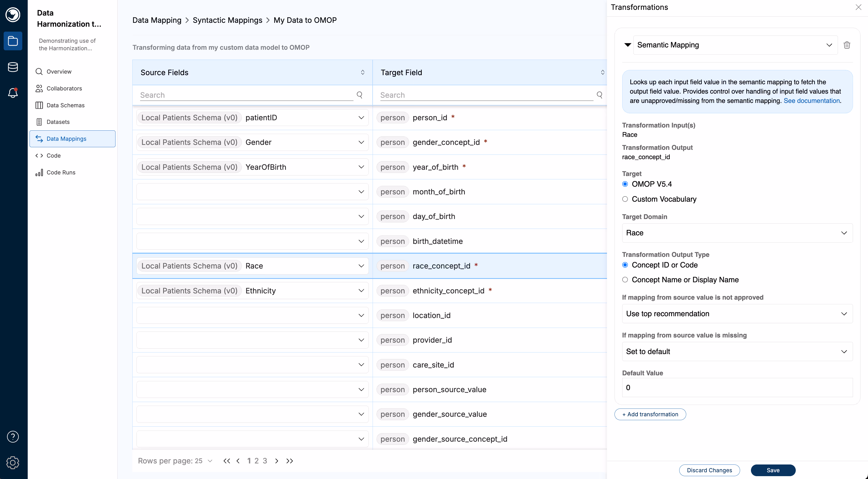Go to page 2 of the table

256,461
